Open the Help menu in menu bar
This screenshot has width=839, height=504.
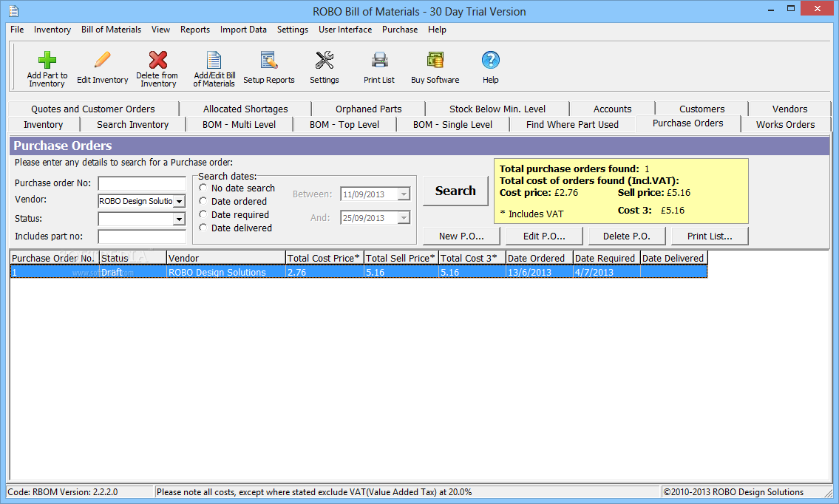(x=437, y=30)
